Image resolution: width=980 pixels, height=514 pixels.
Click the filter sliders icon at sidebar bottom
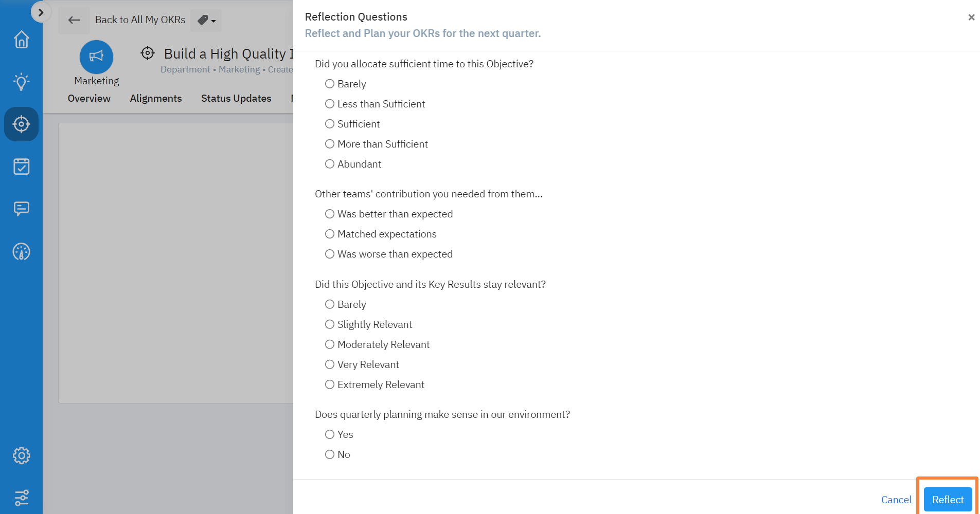[x=21, y=498]
